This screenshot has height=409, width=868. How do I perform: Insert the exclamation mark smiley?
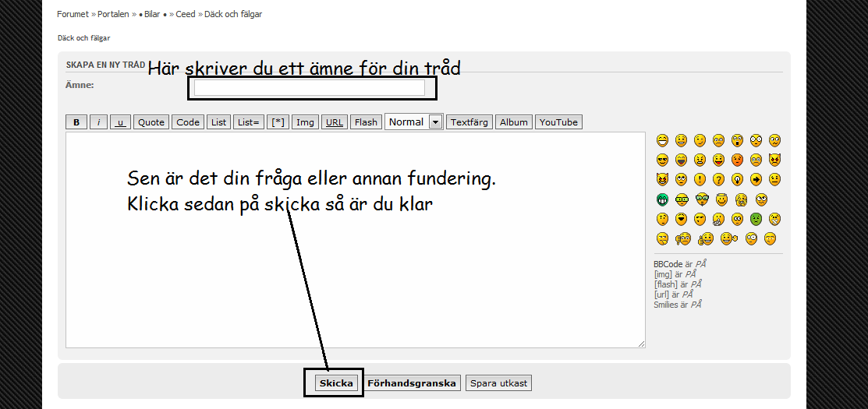700,179
